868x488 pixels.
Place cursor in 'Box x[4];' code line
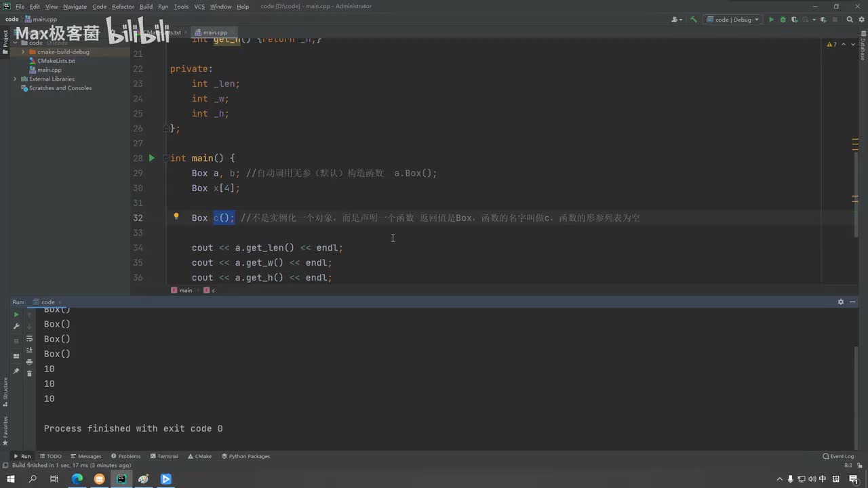tap(216, 188)
